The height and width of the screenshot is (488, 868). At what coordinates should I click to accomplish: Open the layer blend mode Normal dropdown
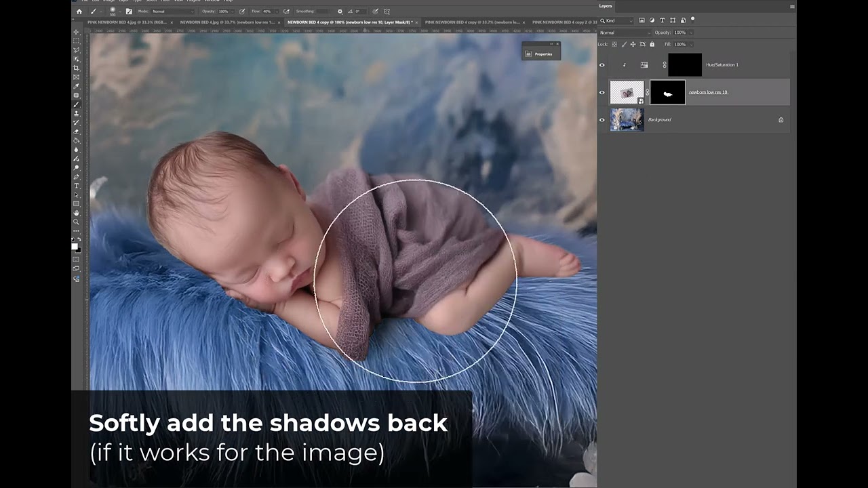click(624, 33)
